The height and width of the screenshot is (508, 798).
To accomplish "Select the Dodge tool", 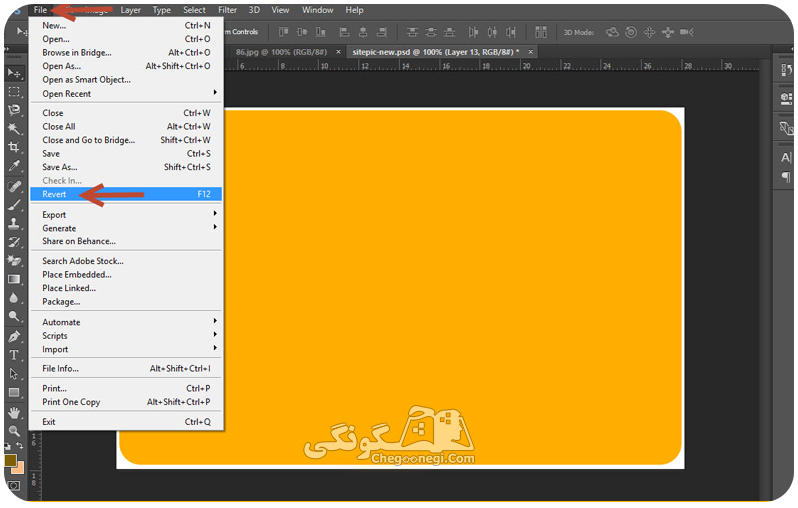I will pos(14,316).
